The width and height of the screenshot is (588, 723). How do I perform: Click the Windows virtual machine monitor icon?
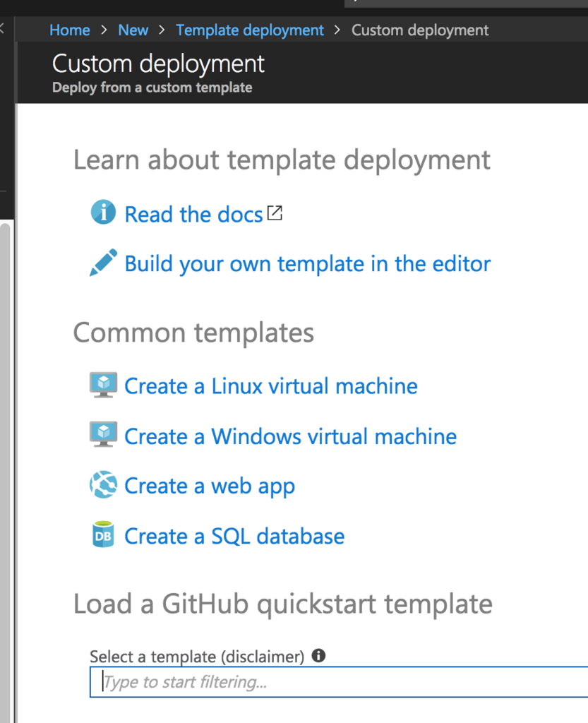click(x=103, y=435)
